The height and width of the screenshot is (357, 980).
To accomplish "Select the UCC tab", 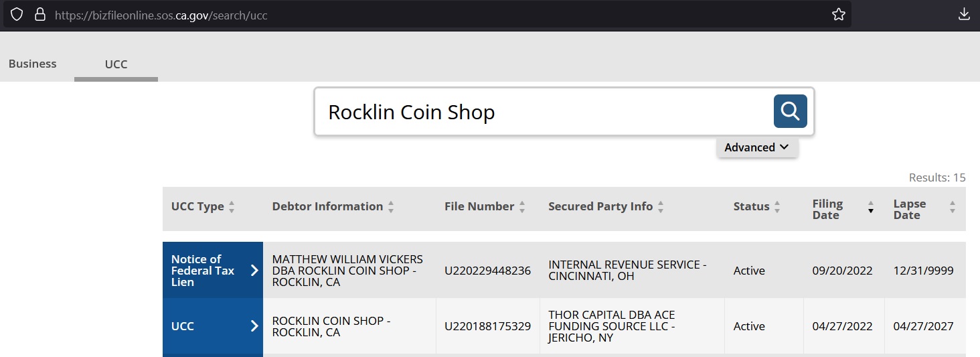I will pos(116,64).
